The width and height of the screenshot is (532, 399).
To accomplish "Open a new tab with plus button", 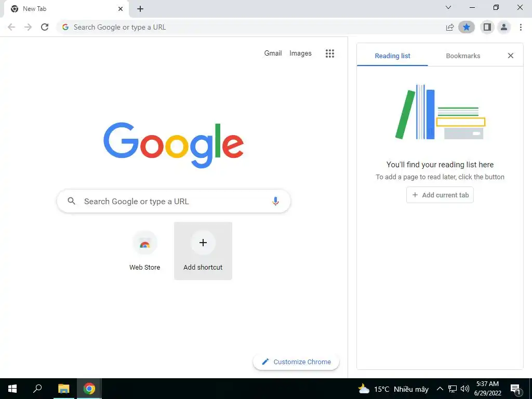I will [x=140, y=9].
